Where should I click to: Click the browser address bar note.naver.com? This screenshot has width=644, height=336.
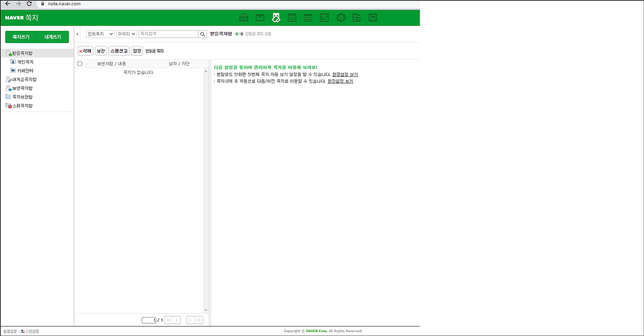[x=64, y=3]
